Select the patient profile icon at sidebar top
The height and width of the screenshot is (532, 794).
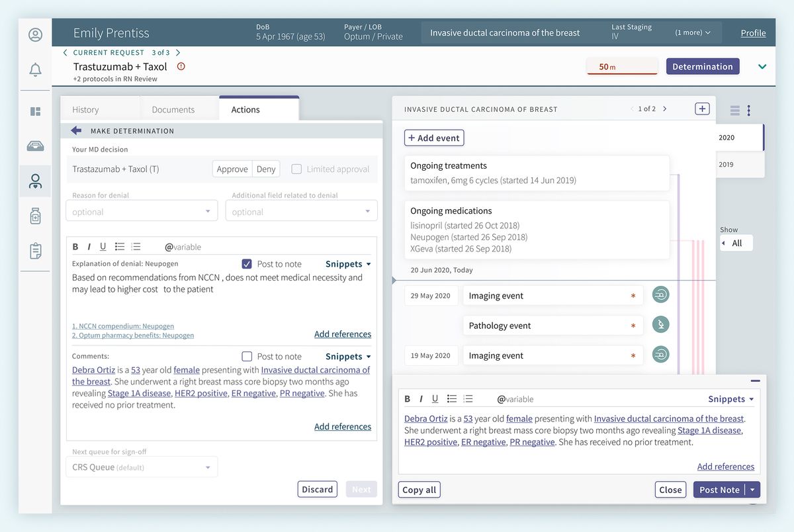[x=35, y=33]
